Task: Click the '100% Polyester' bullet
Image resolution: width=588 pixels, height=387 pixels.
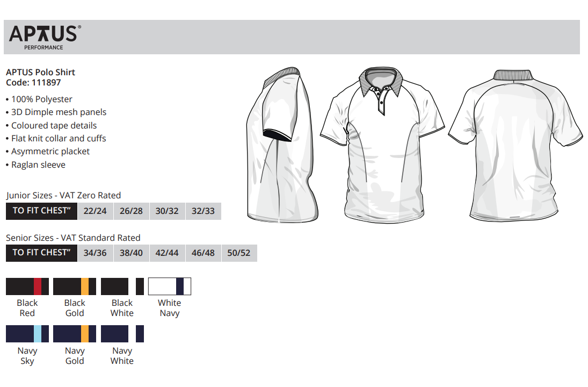Action: (x=39, y=99)
